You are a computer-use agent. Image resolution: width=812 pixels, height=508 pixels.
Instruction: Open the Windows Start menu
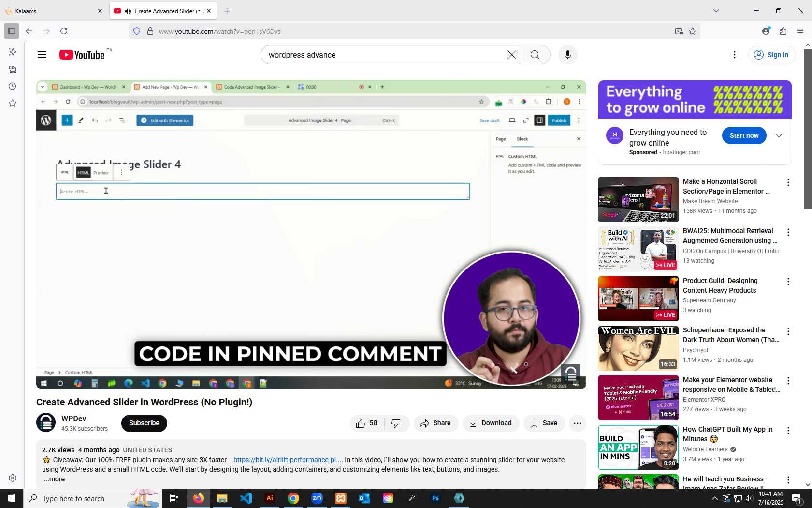tap(12, 498)
